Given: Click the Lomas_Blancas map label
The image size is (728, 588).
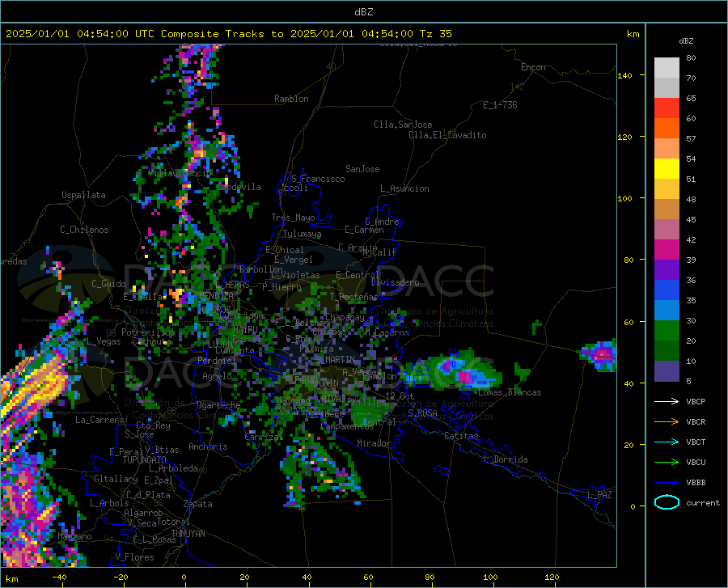Looking at the screenshot, I should [510, 392].
